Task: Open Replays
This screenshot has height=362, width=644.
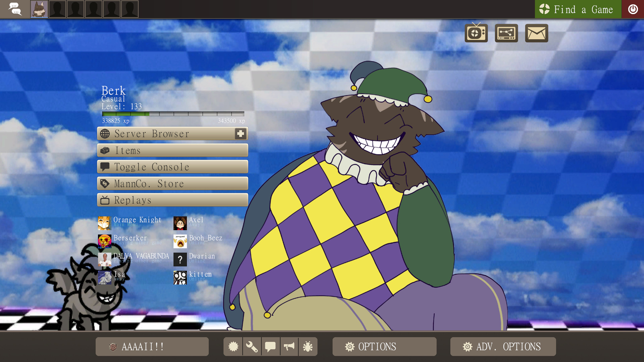Action: tap(172, 200)
